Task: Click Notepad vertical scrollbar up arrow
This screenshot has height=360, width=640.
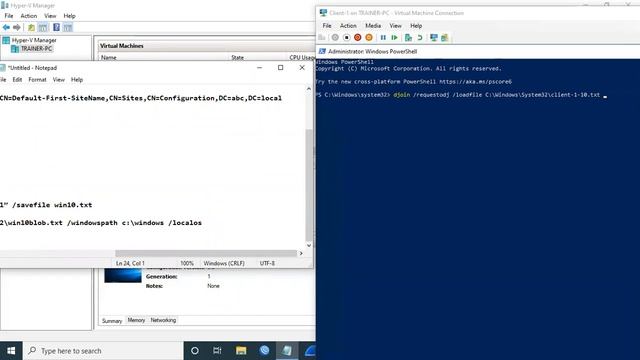Action: pos(309,89)
